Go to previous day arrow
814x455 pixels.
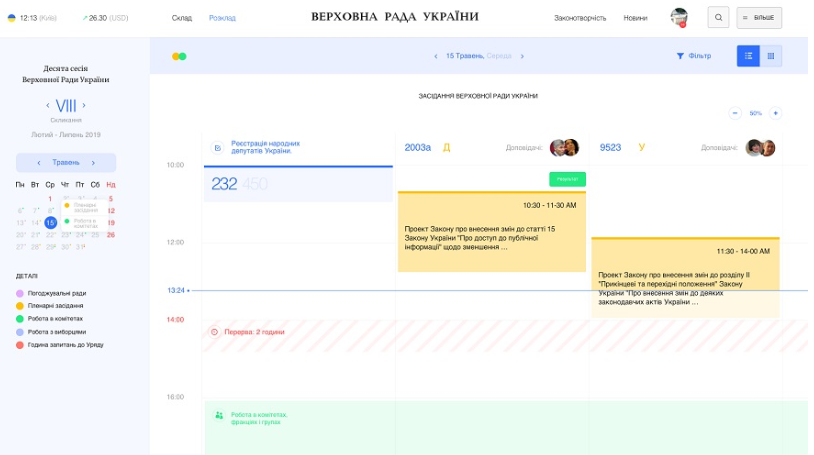click(436, 56)
